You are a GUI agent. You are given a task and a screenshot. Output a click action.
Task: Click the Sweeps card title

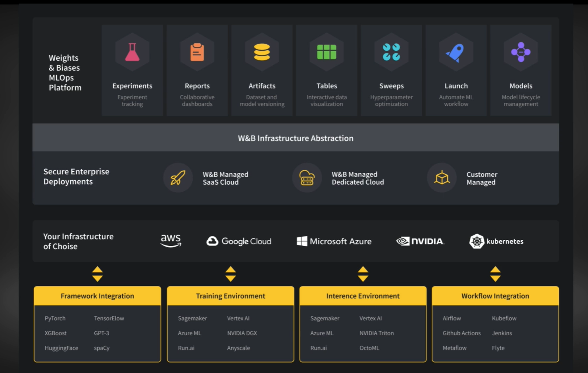click(391, 86)
